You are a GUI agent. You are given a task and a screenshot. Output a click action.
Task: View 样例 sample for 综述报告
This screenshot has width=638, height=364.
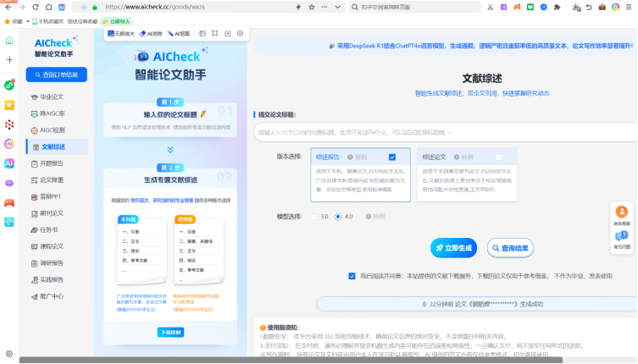pos(358,157)
